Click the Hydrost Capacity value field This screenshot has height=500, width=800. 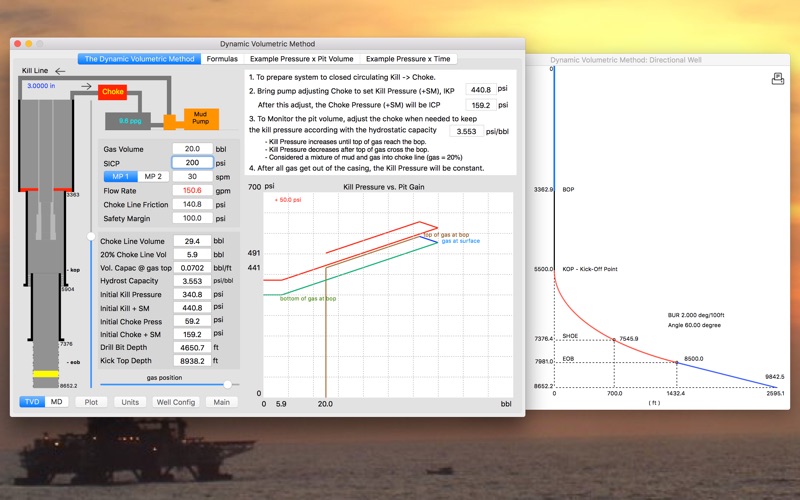(192, 281)
